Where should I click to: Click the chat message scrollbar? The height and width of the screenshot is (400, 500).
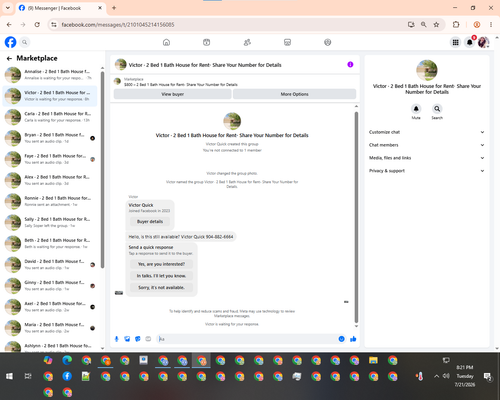click(x=356, y=217)
